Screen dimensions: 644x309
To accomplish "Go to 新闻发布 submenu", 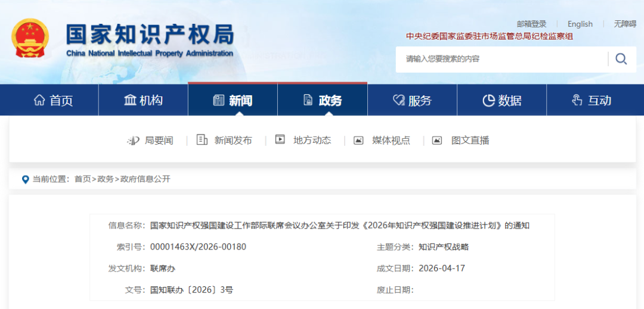I will (233, 141).
